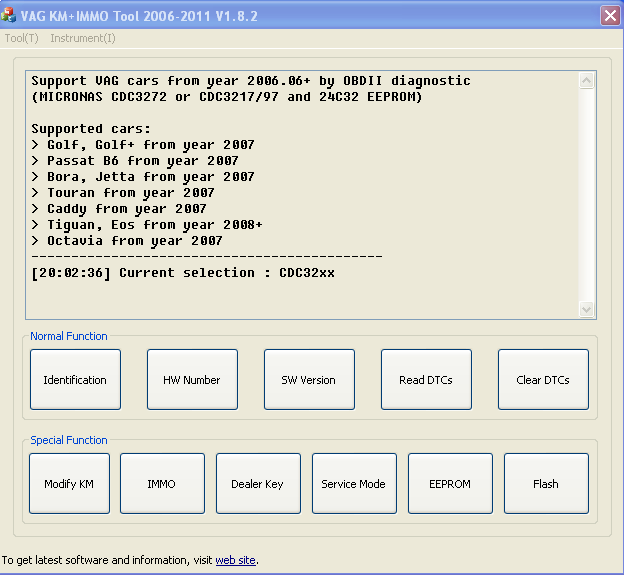Viewport: 624px width, 575px height.
Task: Click the Identification button
Action: 75,380
